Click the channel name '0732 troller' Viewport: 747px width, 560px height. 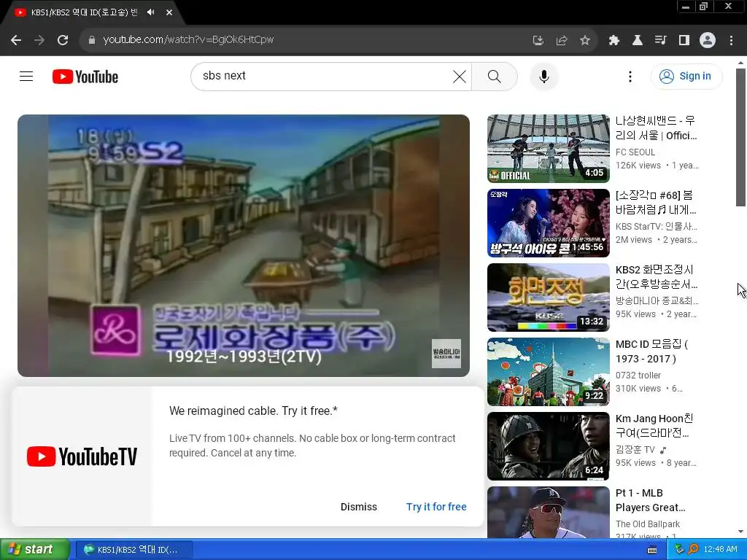[x=638, y=376]
